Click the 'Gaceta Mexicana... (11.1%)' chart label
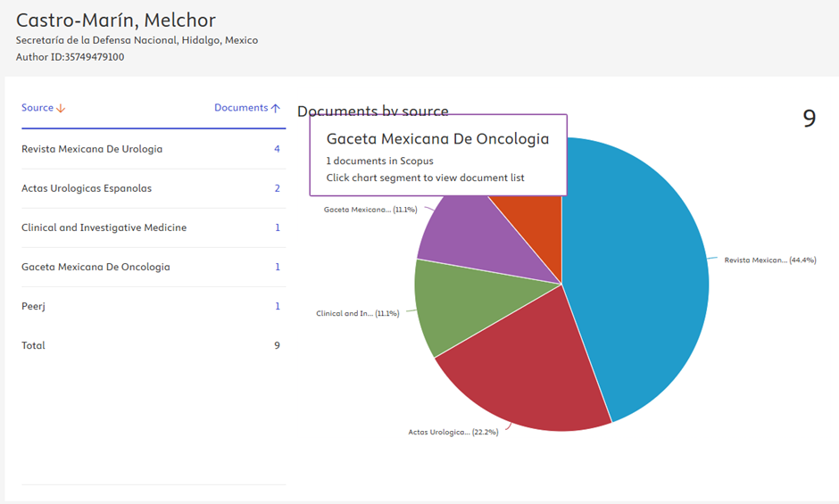 pos(370,210)
